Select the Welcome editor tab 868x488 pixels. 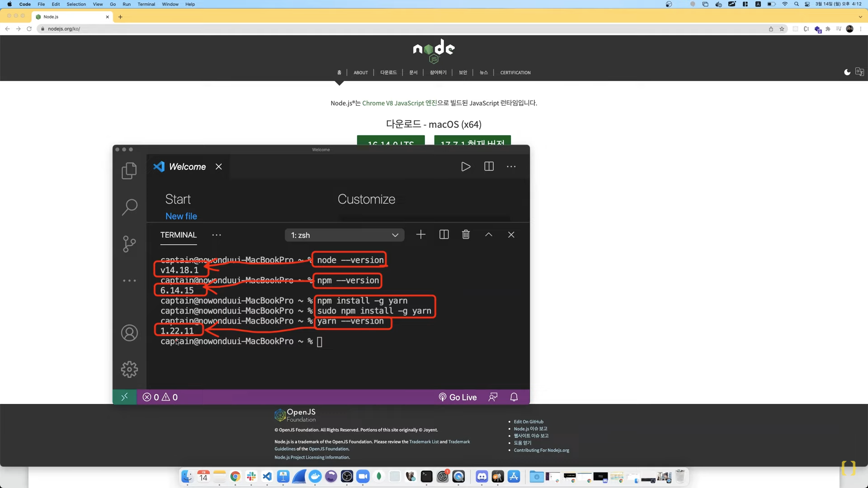188,167
